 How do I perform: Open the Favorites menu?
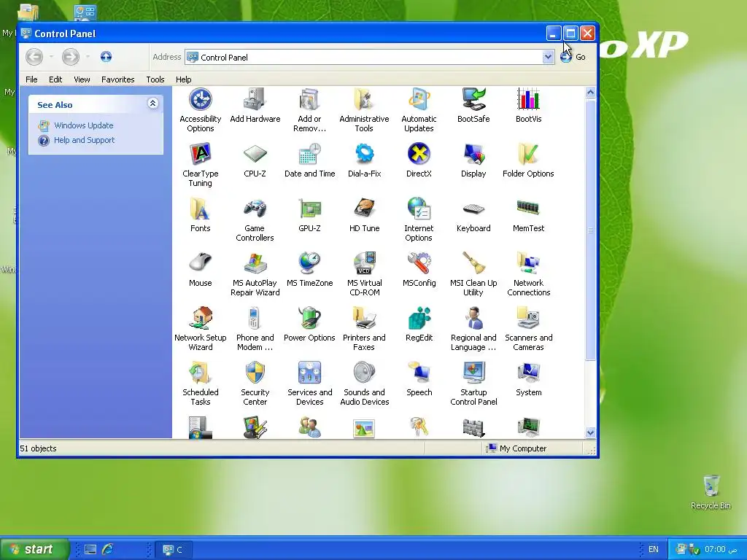pos(117,79)
